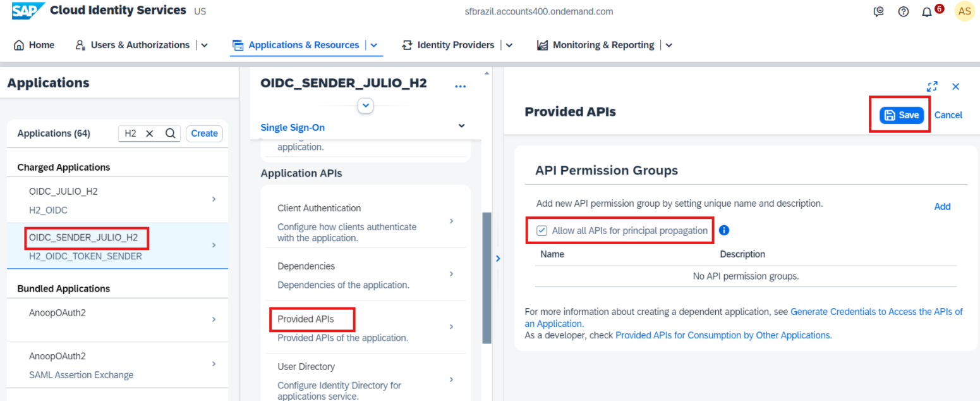Viewport: 980px width, 401px height.
Task: Click the header collapse chevron under application title
Action: tap(365, 106)
